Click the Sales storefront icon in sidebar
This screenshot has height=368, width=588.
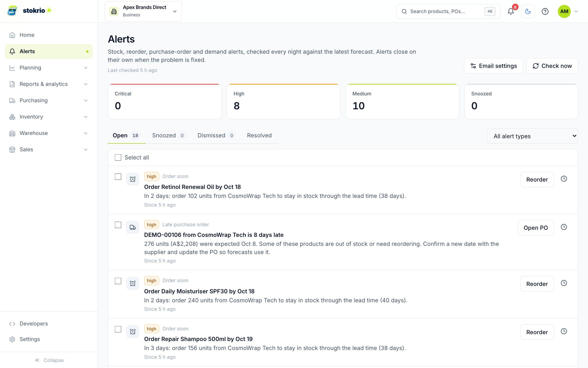(12, 149)
